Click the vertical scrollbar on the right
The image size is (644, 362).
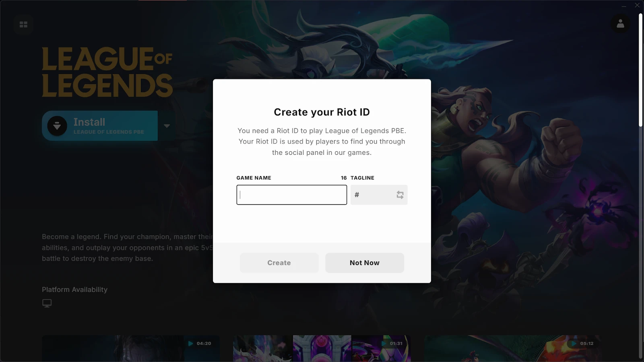tap(640, 70)
